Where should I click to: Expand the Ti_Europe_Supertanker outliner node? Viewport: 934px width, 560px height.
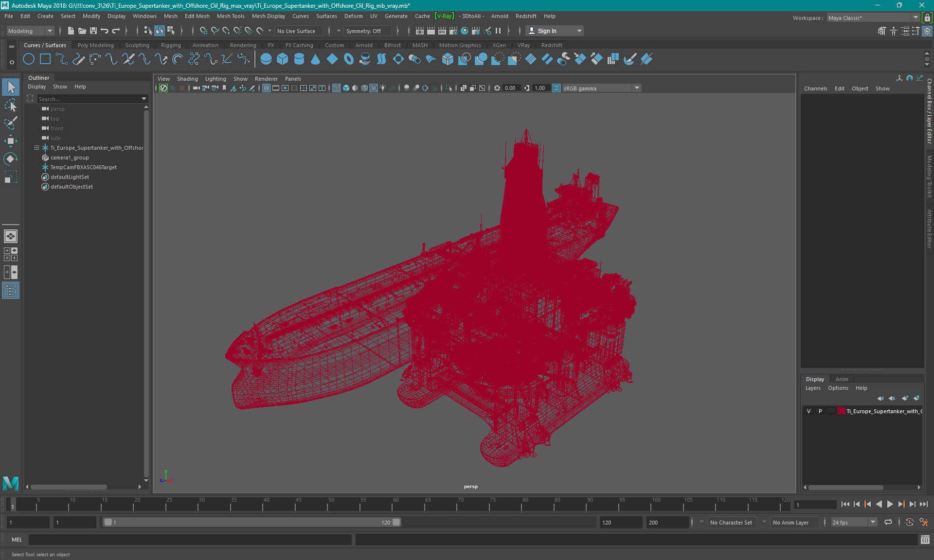pyautogui.click(x=36, y=148)
